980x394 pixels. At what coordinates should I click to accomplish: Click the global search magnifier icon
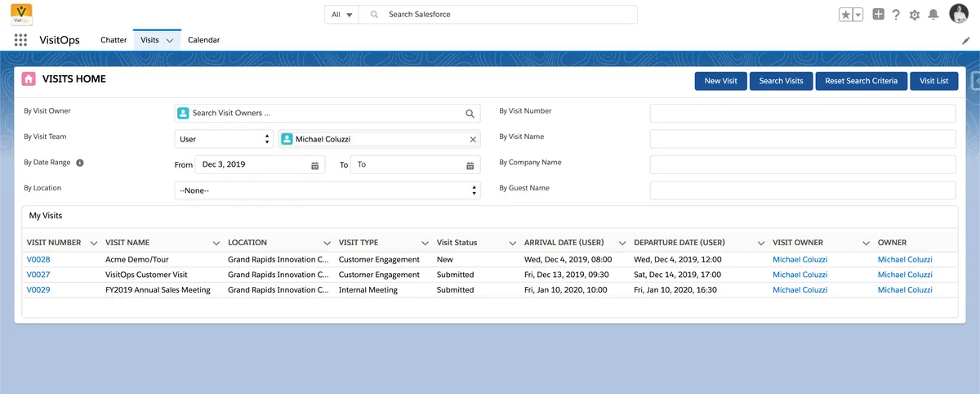click(374, 15)
